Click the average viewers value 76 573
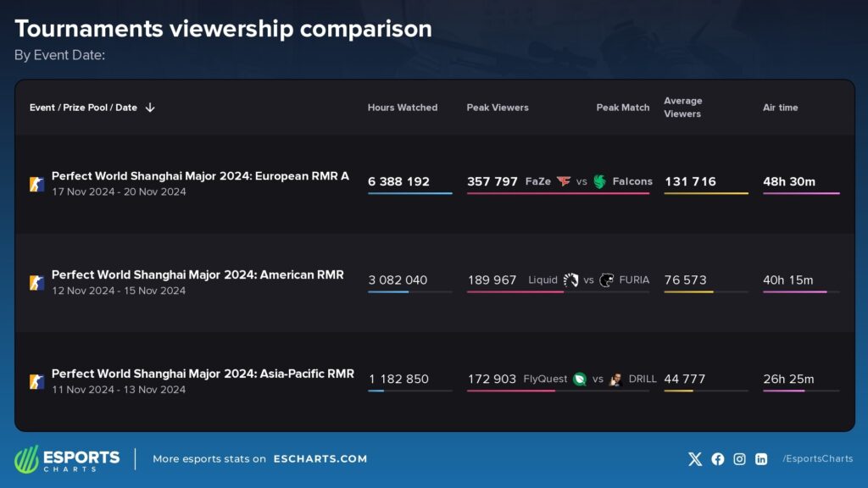This screenshot has width=868, height=488. [x=685, y=280]
